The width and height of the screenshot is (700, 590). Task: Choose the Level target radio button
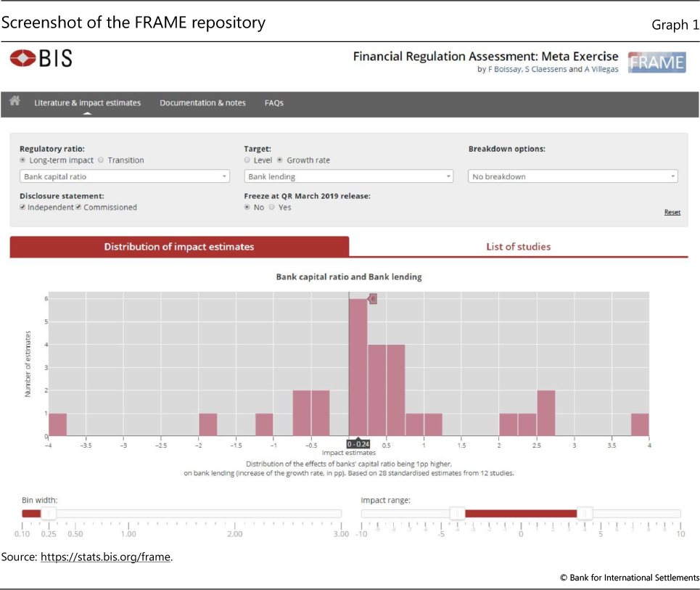point(247,160)
